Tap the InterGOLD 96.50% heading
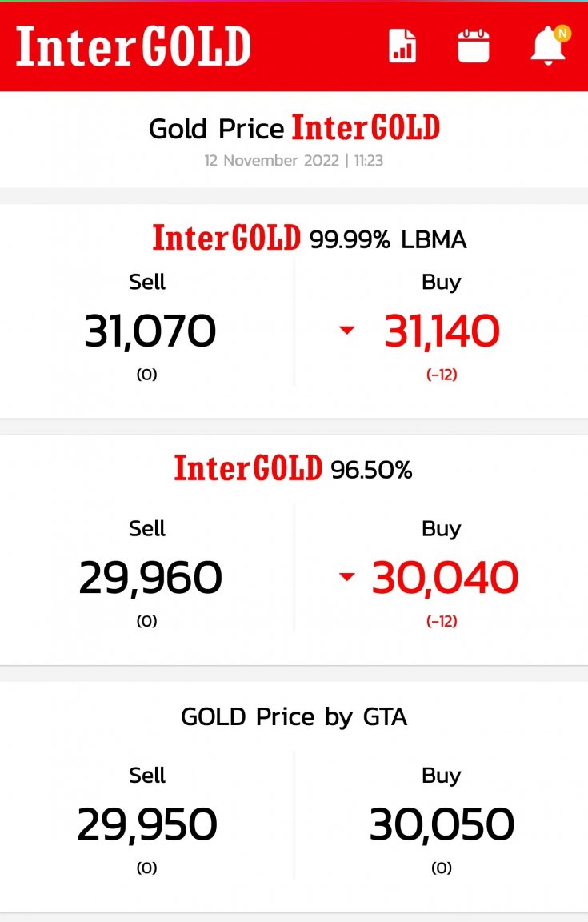Viewport: 588px width, 922px height. click(293, 469)
